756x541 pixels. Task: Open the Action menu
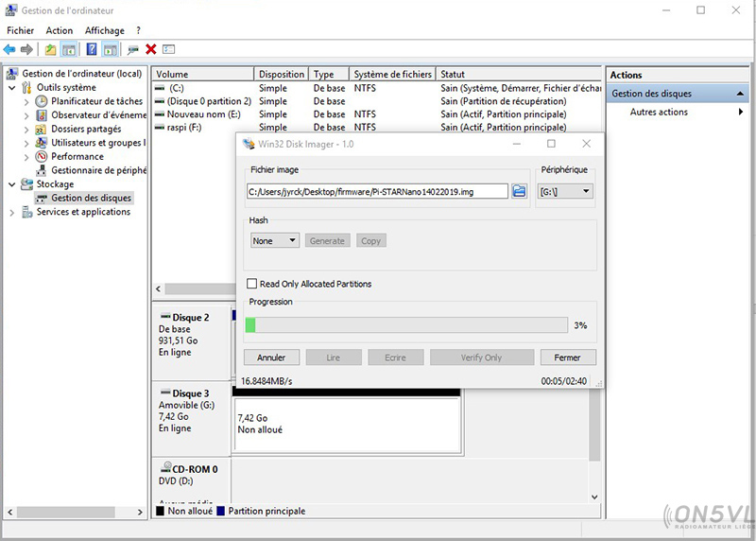pos(60,30)
